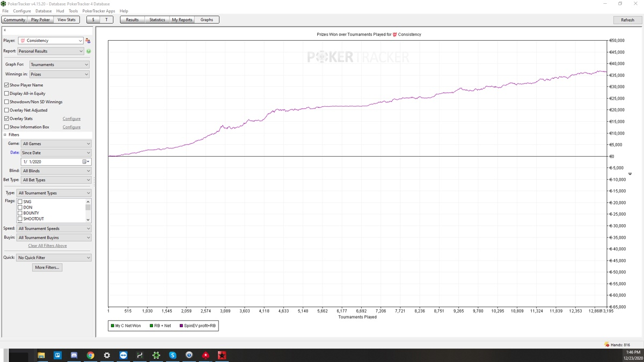Open Discord from the taskbar
The image size is (644, 362).
[x=74, y=355]
